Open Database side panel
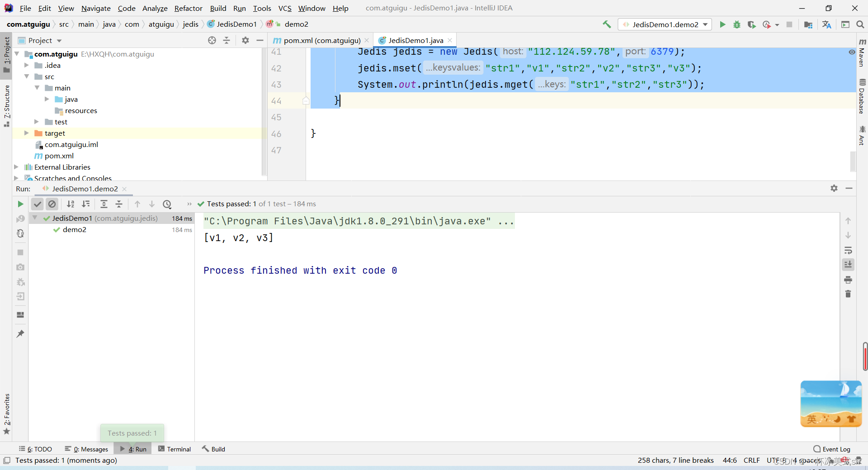Image resolution: width=868 pixels, height=470 pixels. point(862,96)
